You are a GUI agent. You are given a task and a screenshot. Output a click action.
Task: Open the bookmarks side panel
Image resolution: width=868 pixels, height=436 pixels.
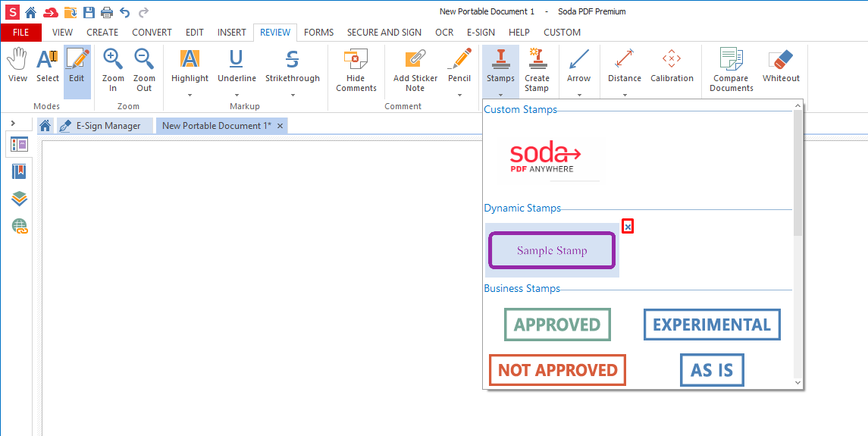click(x=19, y=171)
